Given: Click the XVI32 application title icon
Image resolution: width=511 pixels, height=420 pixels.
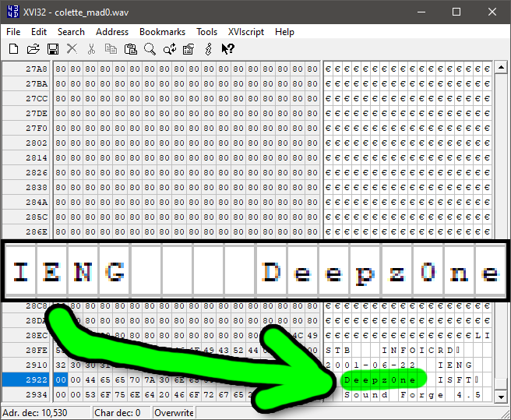Looking at the screenshot, I should point(13,12).
